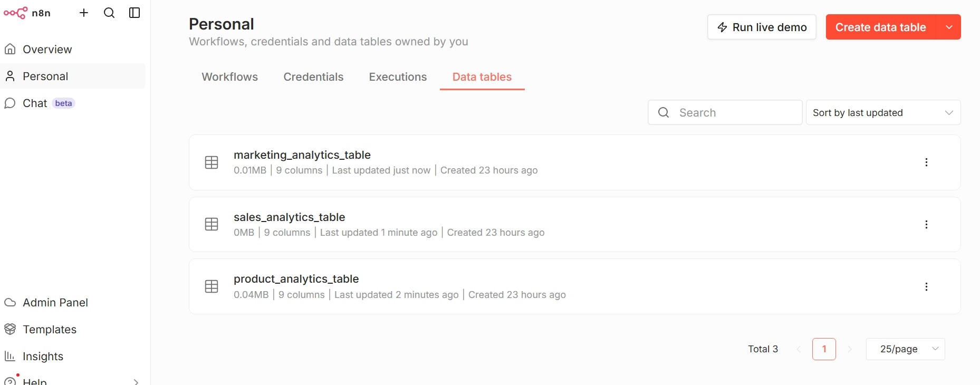This screenshot has width=980, height=385.
Task: Expand the Create data table dropdown arrow
Action: click(949, 27)
